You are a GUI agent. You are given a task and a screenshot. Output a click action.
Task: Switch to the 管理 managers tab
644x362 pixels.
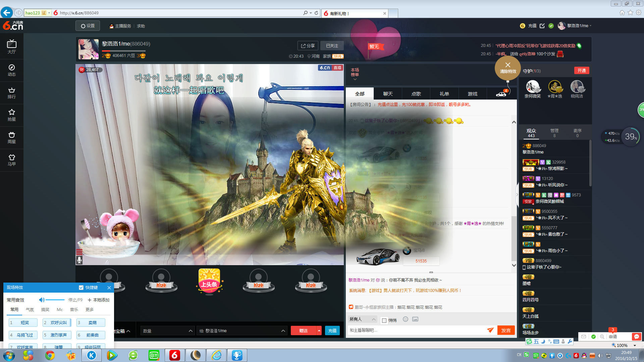[x=554, y=133]
